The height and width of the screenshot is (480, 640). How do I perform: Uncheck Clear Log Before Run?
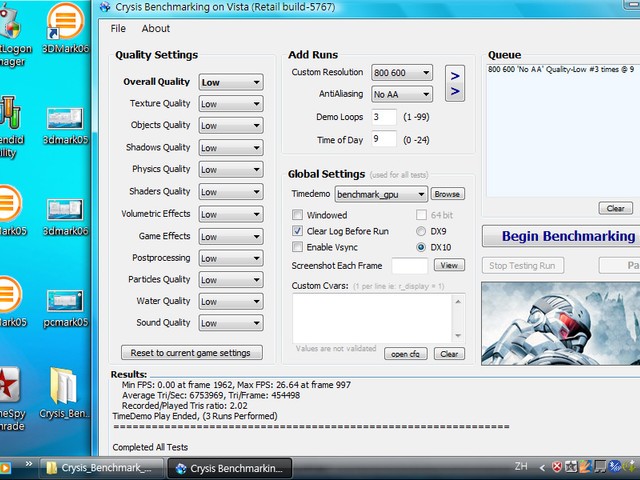(x=298, y=231)
